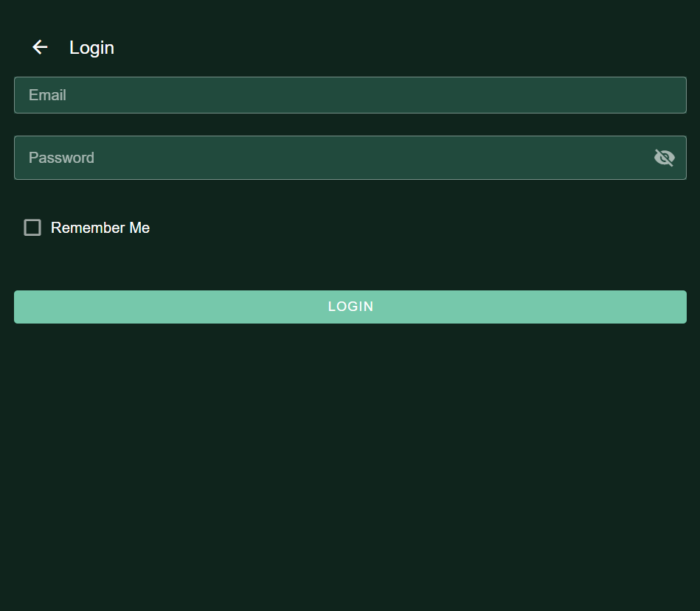Click the back navigation icon at top left

[x=40, y=47]
